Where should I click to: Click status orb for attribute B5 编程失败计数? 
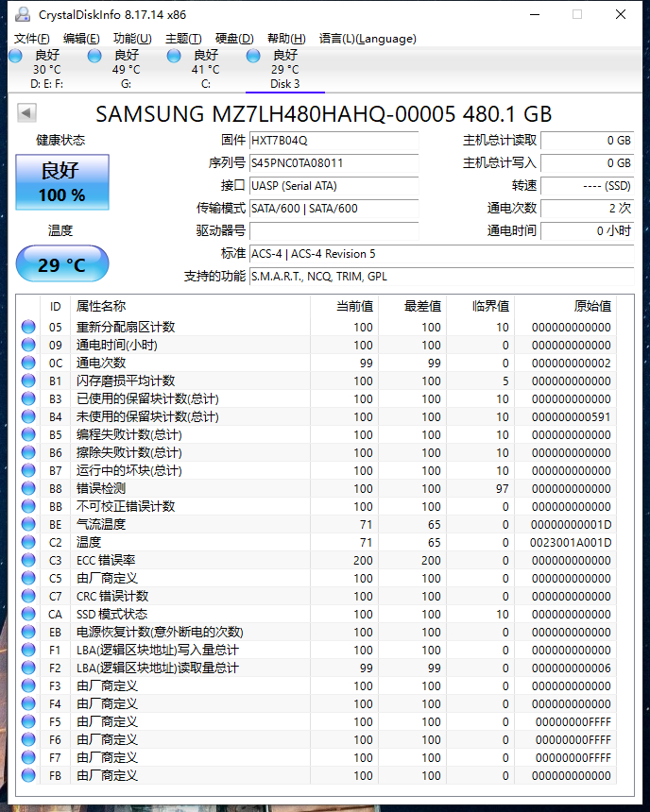click(x=28, y=434)
